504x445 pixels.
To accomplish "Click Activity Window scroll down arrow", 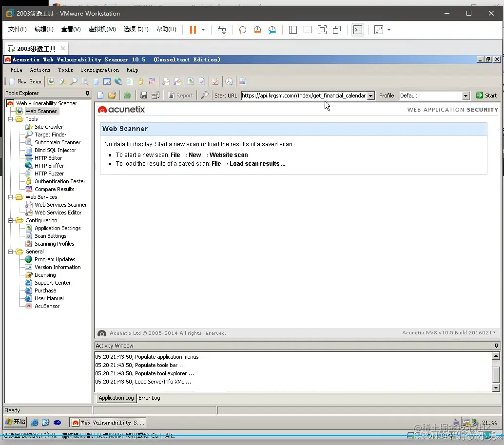I will tap(496, 388).
